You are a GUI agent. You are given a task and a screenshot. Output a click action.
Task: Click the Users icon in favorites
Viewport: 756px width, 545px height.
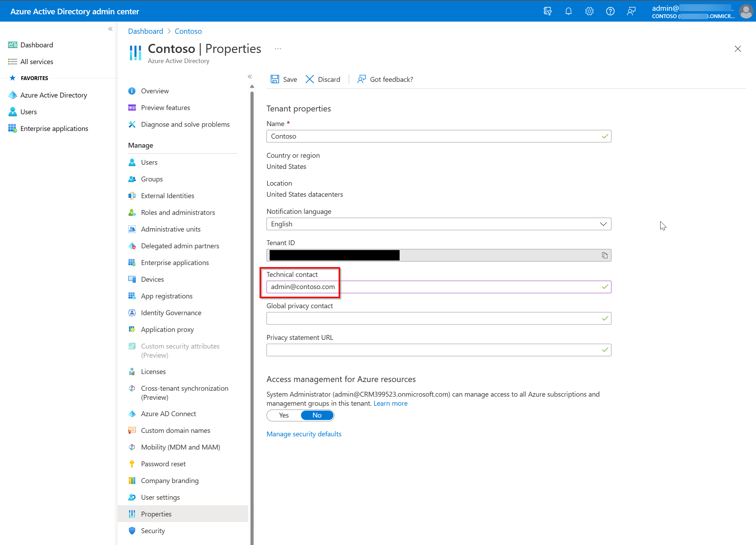(13, 111)
